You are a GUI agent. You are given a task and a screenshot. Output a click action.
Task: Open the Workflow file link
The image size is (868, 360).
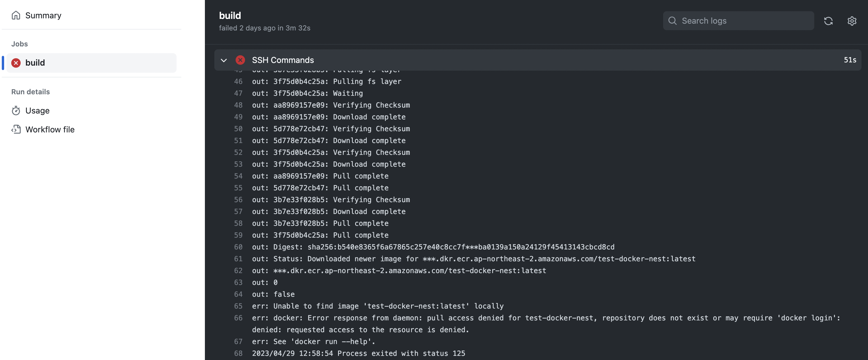50,129
